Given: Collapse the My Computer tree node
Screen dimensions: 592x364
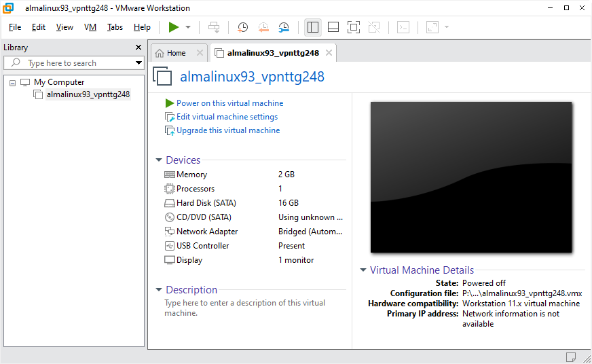Looking at the screenshot, I should click(12, 83).
